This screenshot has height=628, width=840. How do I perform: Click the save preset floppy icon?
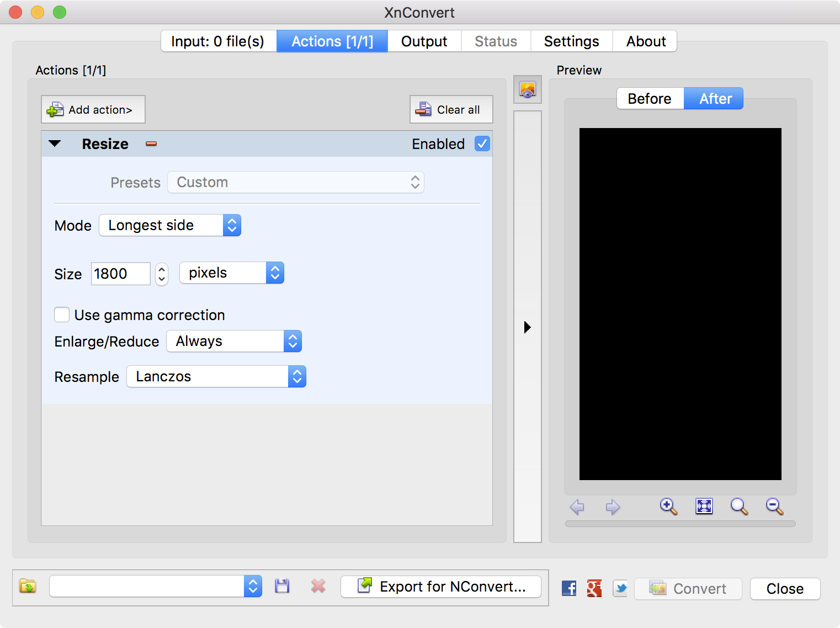tap(282, 586)
